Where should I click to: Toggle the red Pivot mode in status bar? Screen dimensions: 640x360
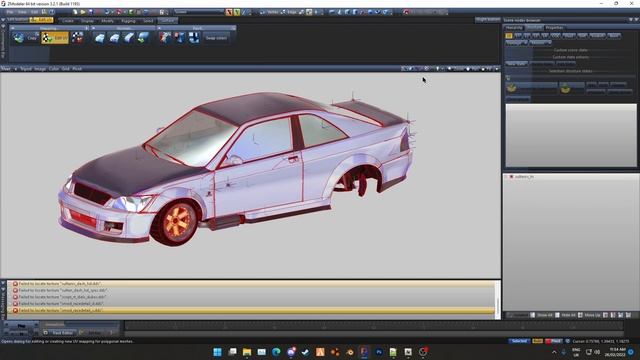click(553, 341)
